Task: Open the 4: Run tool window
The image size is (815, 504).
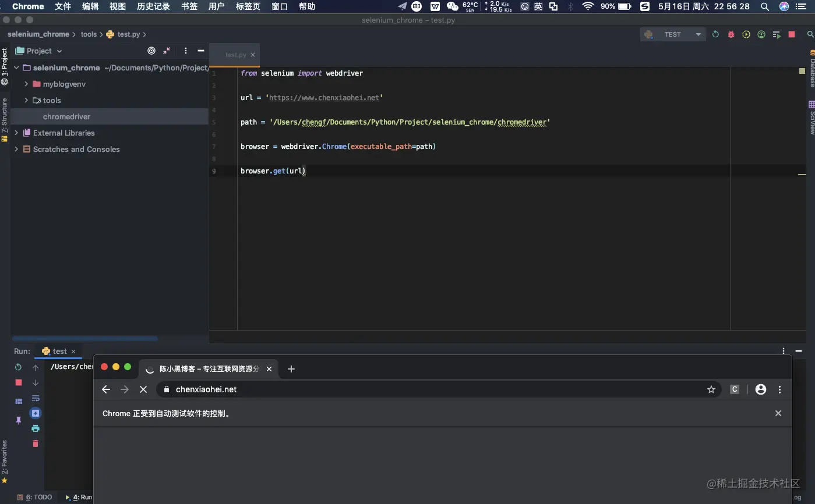Action: (79, 497)
